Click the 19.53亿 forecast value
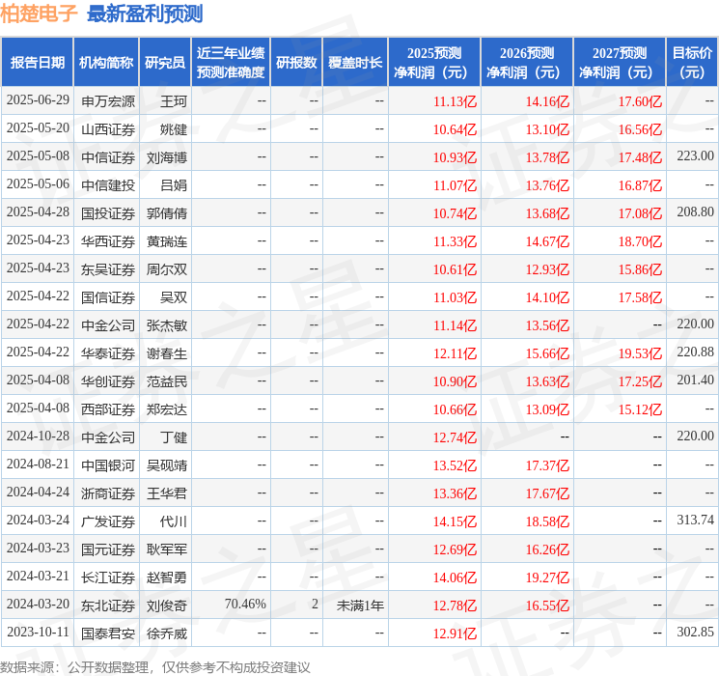Image resolution: width=719 pixels, height=676 pixels. tap(640, 353)
